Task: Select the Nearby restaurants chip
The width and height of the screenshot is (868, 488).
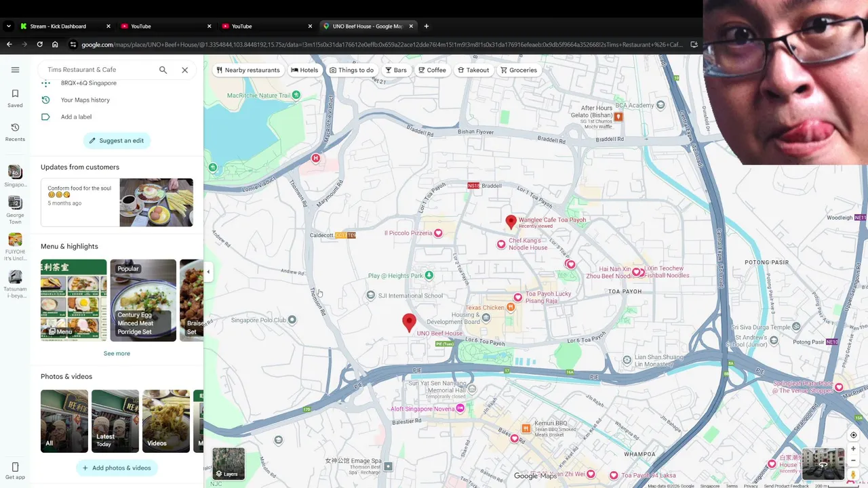Action: click(248, 70)
